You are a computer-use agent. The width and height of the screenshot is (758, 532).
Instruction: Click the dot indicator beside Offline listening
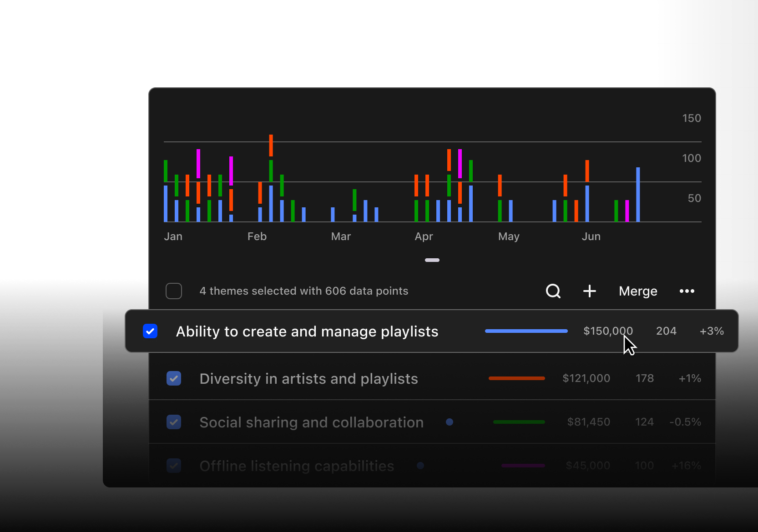[420, 466]
